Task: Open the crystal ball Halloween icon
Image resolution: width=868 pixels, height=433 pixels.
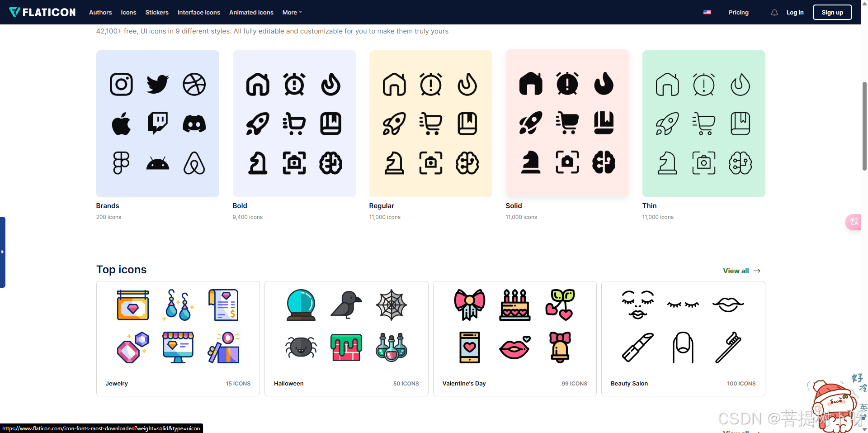Action: pyautogui.click(x=301, y=305)
